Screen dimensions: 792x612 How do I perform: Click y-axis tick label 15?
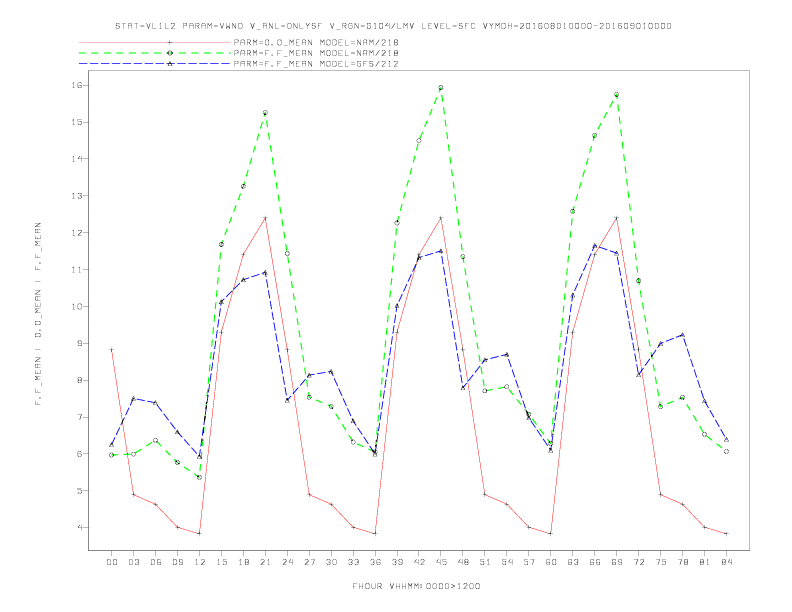(x=77, y=122)
